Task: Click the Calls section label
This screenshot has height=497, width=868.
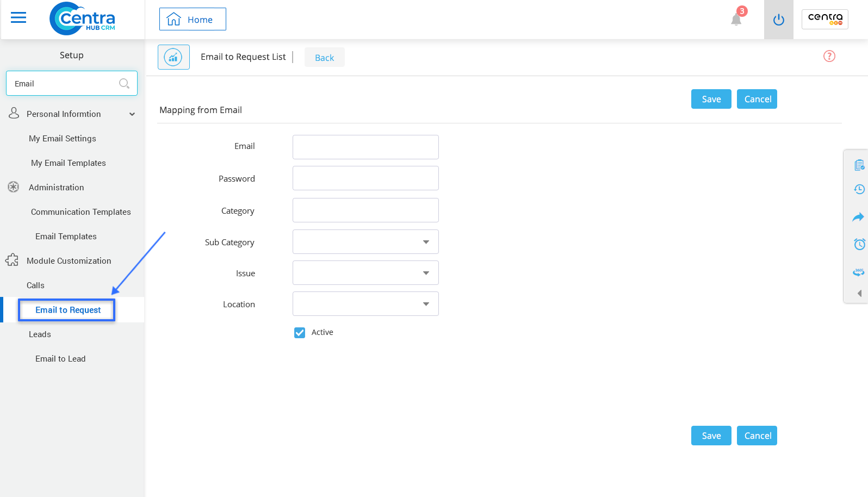Action: coord(35,285)
